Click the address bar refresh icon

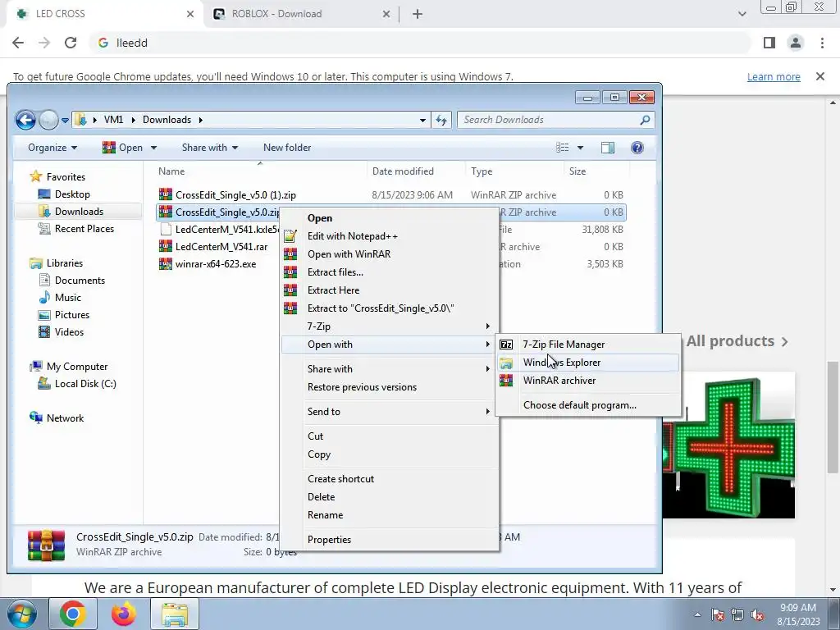[x=441, y=120]
